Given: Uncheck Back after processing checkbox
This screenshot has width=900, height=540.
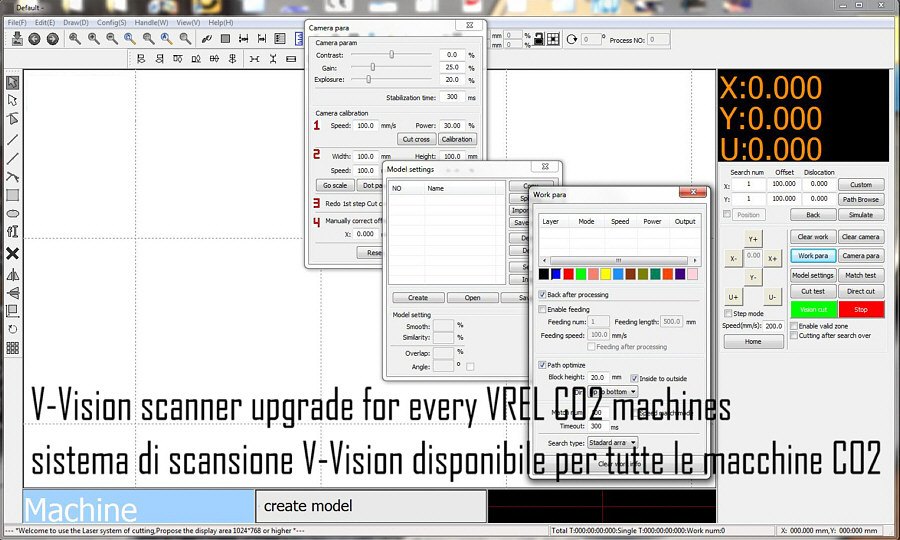Looking at the screenshot, I should (x=542, y=294).
